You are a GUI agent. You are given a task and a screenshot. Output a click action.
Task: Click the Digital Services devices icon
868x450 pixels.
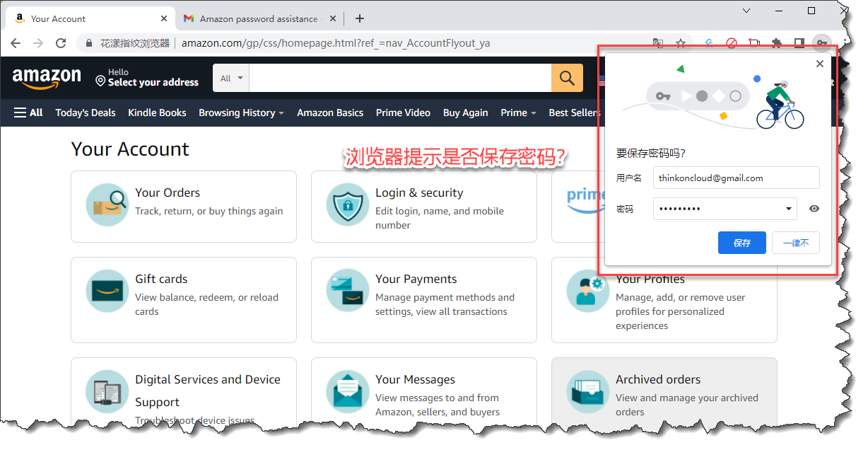tap(107, 391)
